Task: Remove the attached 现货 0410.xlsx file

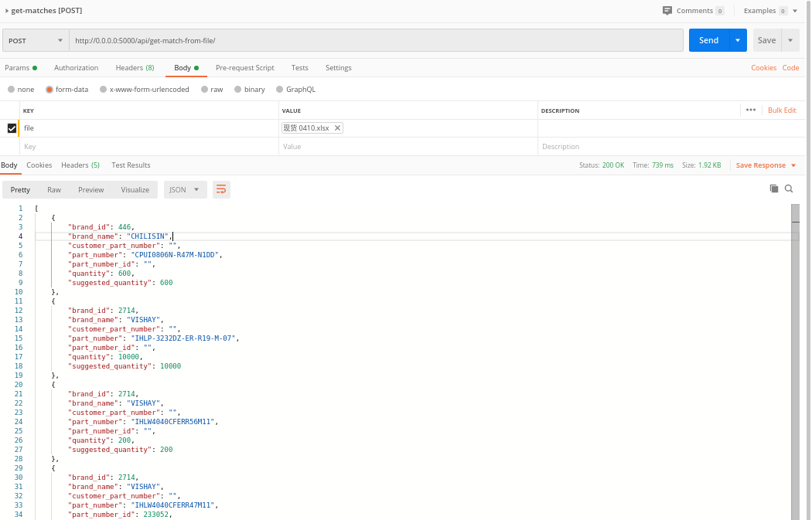Action: click(337, 127)
